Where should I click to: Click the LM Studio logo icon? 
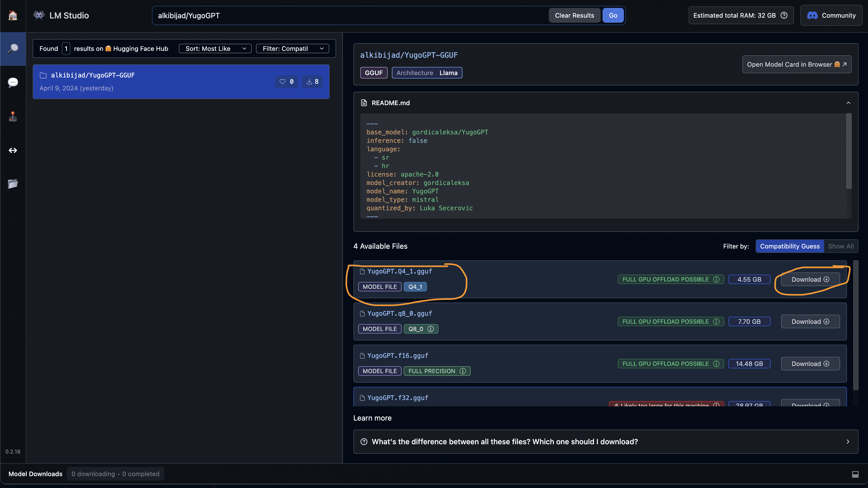[x=39, y=15]
